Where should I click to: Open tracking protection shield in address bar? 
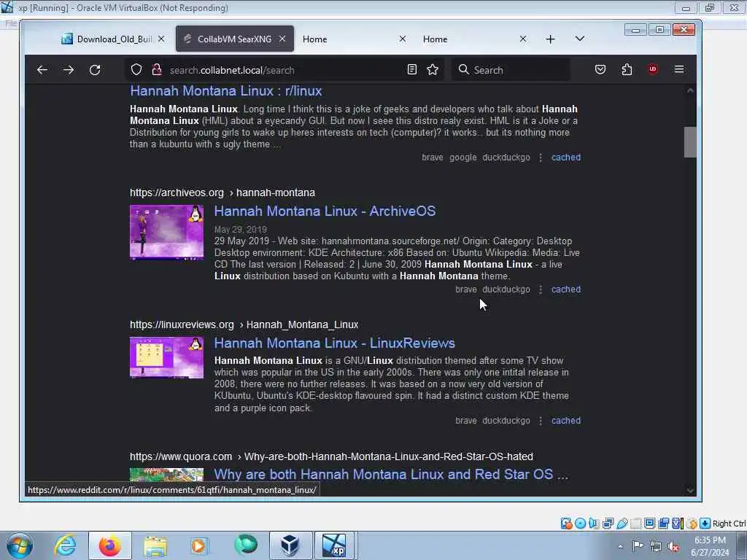point(136,70)
